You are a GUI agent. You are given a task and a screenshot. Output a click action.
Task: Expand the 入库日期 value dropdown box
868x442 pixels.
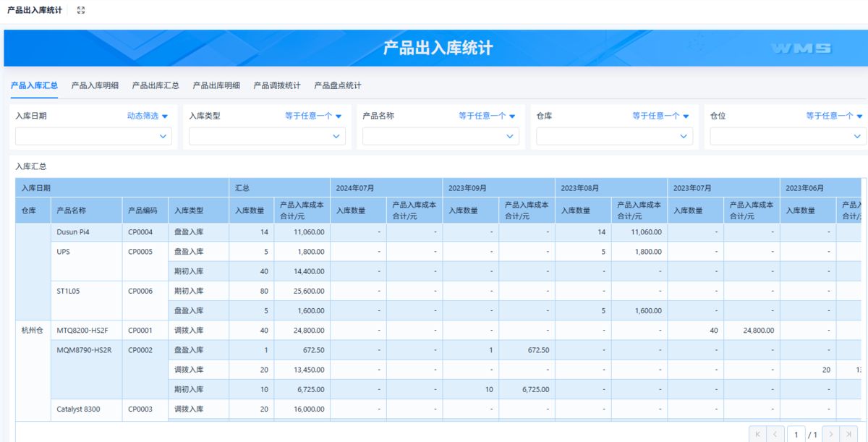(93, 136)
